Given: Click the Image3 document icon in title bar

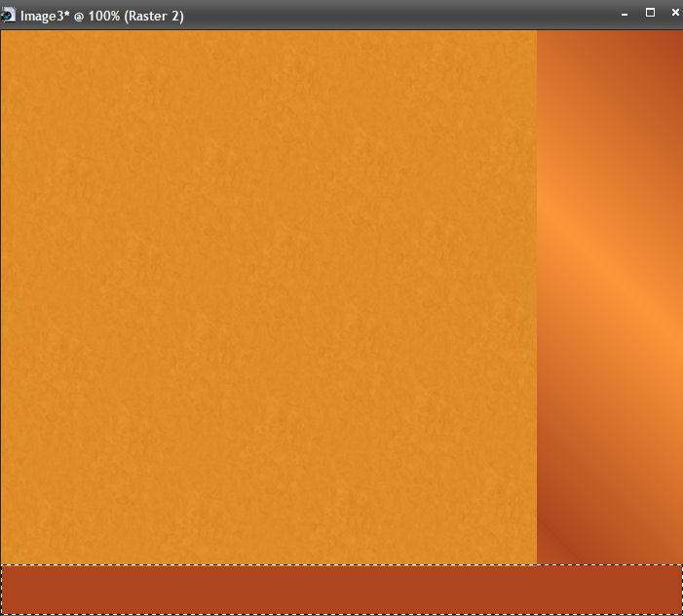Looking at the screenshot, I should (x=9, y=16).
